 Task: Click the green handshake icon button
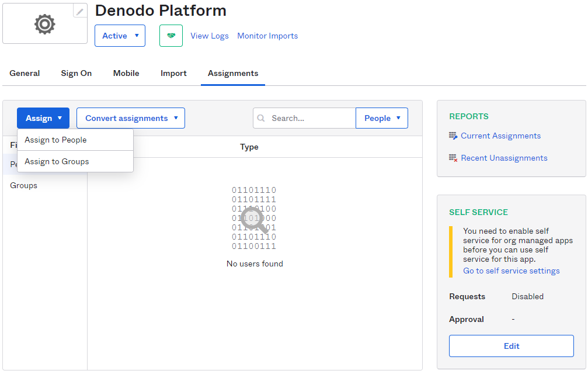tap(171, 36)
